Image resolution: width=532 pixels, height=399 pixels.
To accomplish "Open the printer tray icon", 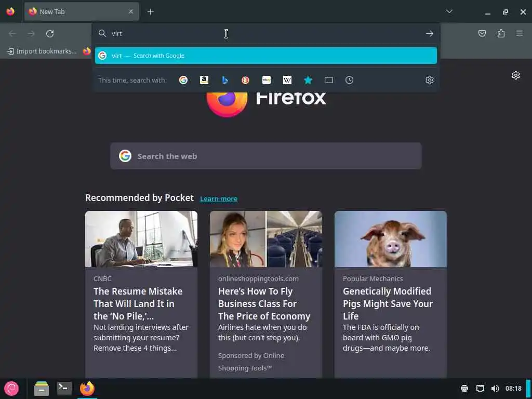I will coord(464,389).
